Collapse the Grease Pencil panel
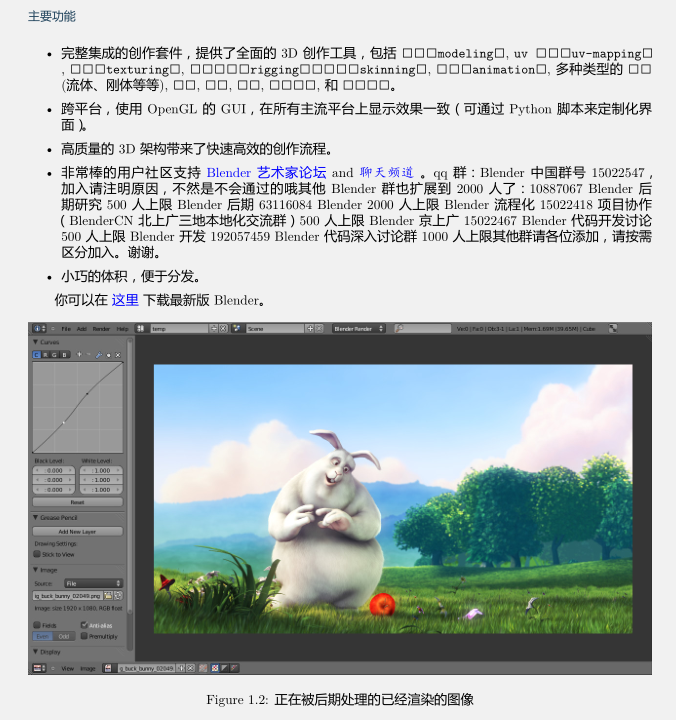The image size is (676, 720). 35,518
